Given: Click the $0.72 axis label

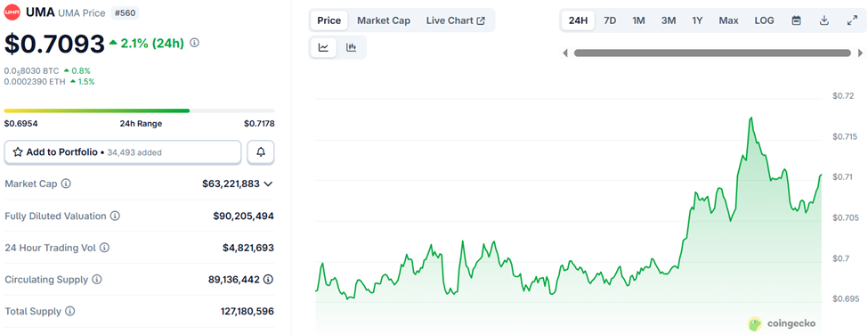Looking at the screenshot, I should tap(844, 96).
